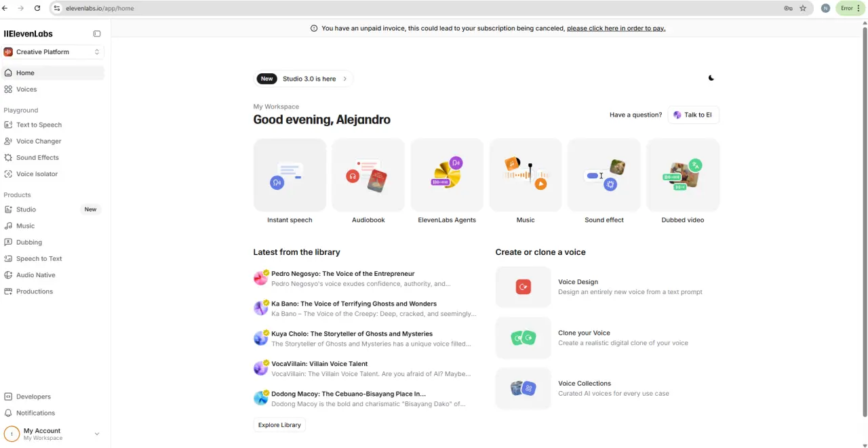
Task: Click the Dubbing icon in sidebar
Action: coord(8,242)
